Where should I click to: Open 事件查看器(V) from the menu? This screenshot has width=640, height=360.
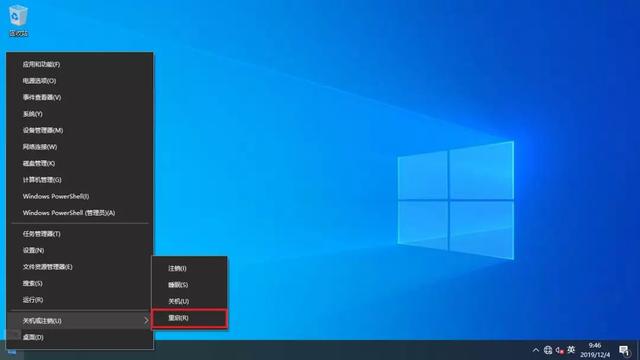click(80, 97)
